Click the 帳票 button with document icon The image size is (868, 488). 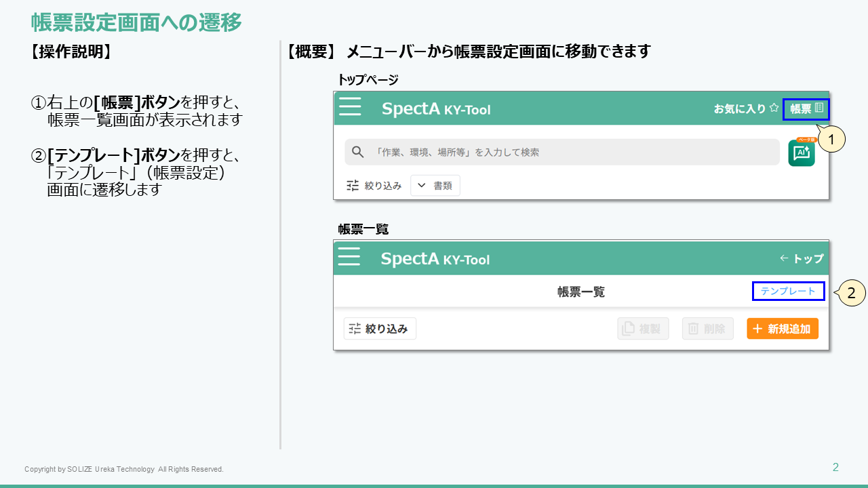[x=806, y=108]
